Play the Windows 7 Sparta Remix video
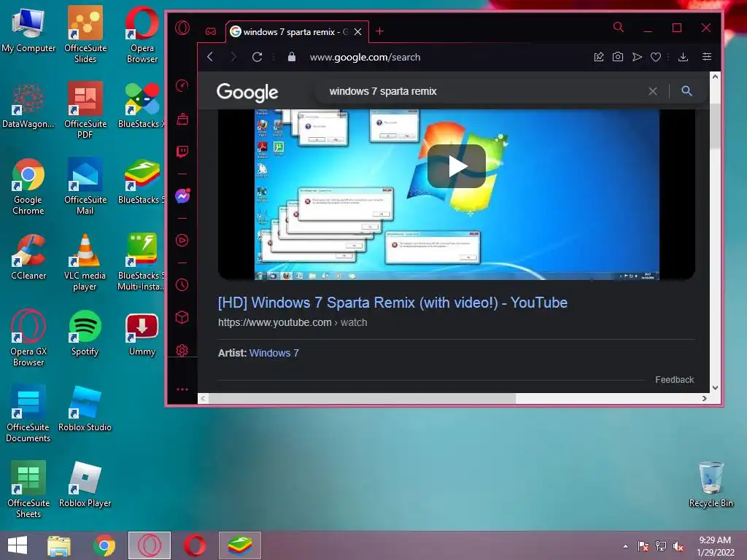 [x=457, y=166]
